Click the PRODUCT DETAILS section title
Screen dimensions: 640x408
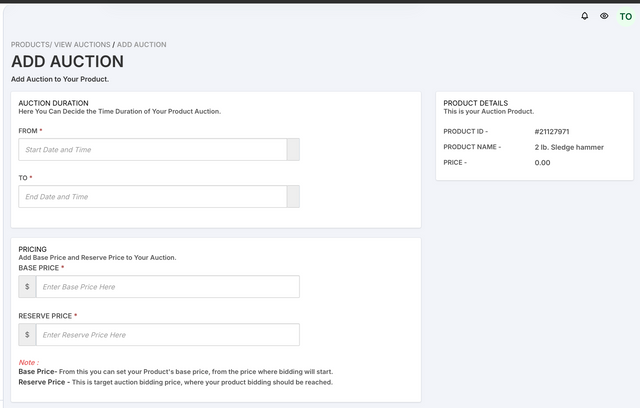[476, 103]
